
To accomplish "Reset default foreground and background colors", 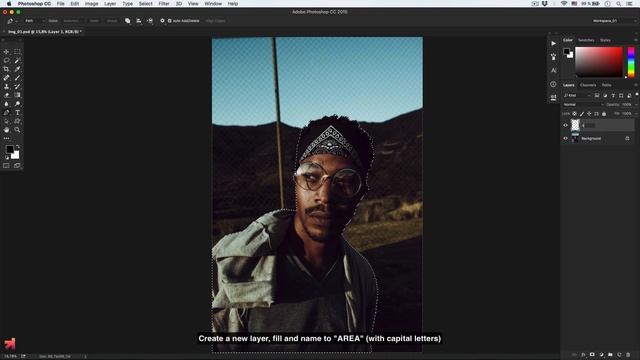I will [7, 158].
